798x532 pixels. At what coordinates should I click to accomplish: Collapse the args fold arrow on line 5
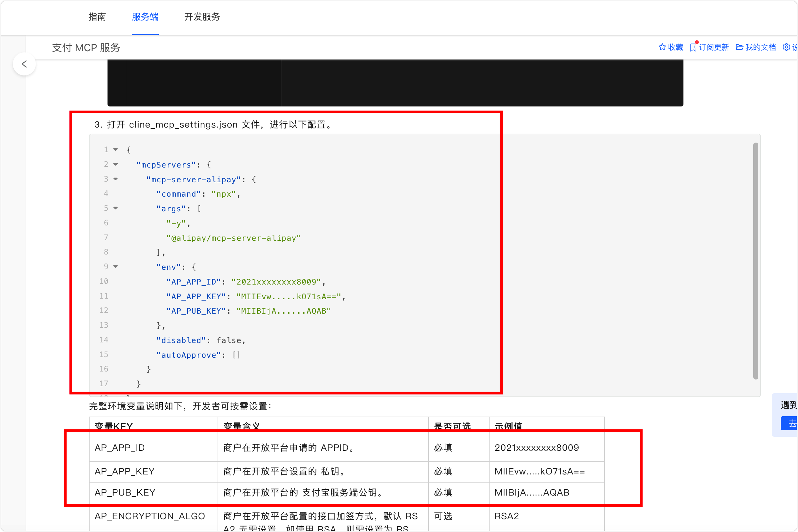coord(116,208)
